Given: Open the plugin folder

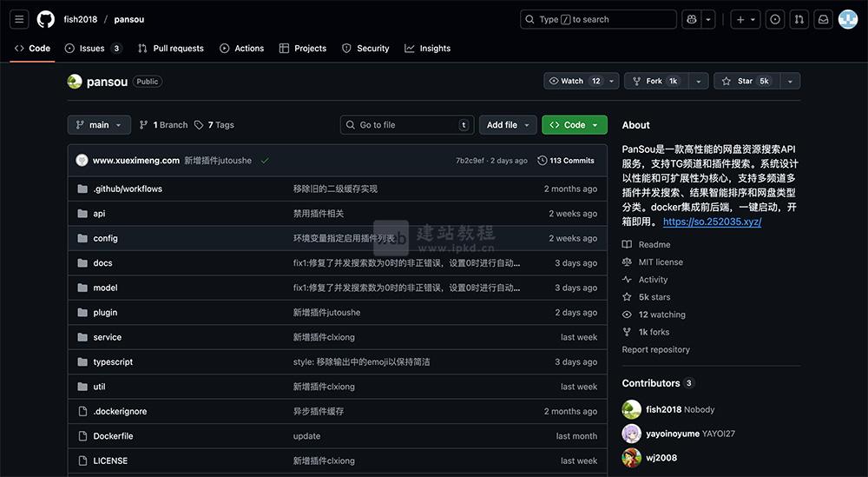Looking at the screenshot, I should click(x=105, y=313).
